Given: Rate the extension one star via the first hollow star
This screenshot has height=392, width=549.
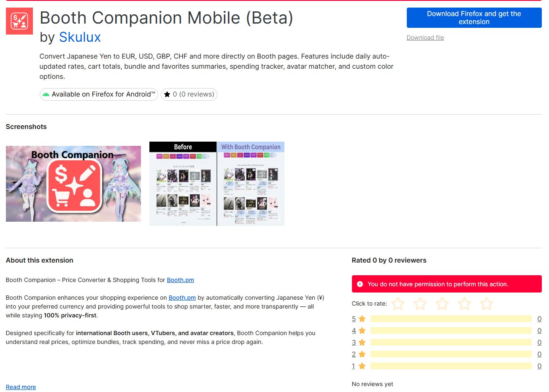Looking at the screenshot, I should click(398, 303).
